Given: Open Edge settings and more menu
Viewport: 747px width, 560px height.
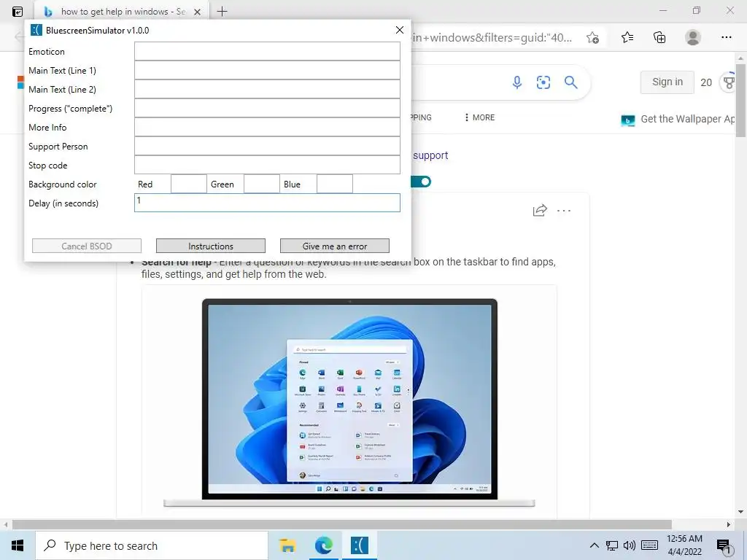Looking at the screenshot, I should [726, 38].
